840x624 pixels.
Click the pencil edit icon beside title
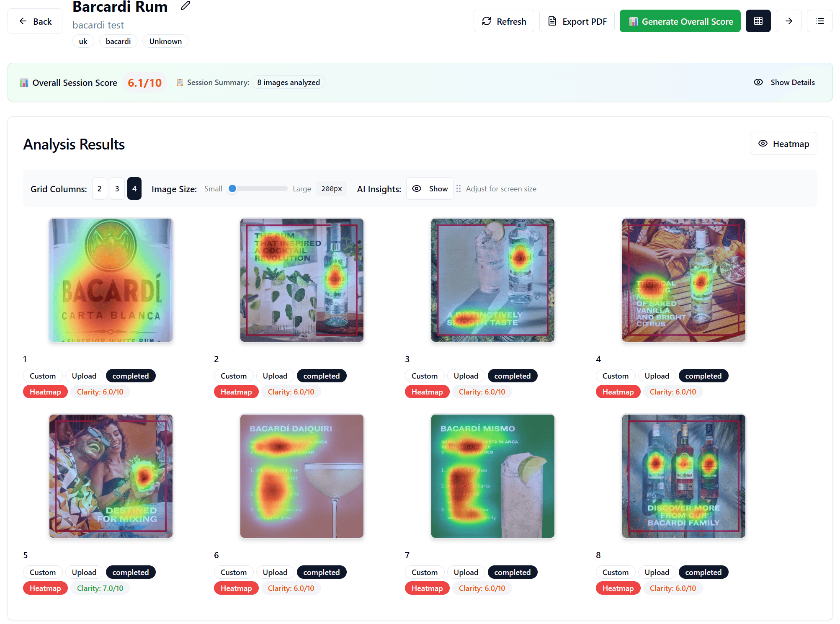pyautogui.click(x=186, y=6)
